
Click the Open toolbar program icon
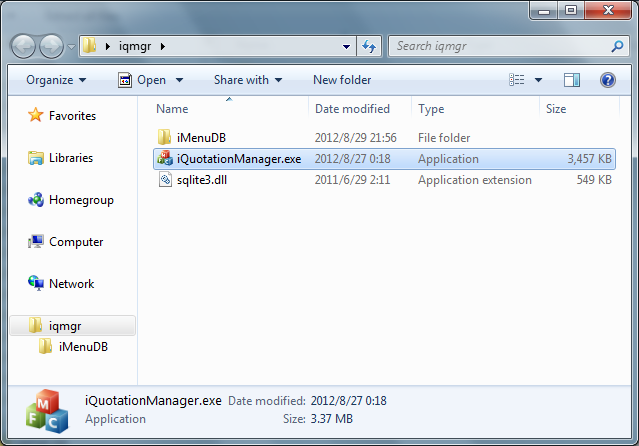tap(125, 80)
